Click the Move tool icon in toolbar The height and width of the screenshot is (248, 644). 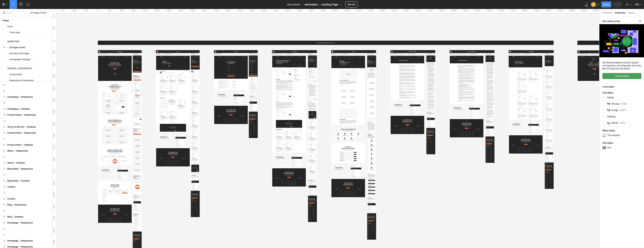click(13, 4)
